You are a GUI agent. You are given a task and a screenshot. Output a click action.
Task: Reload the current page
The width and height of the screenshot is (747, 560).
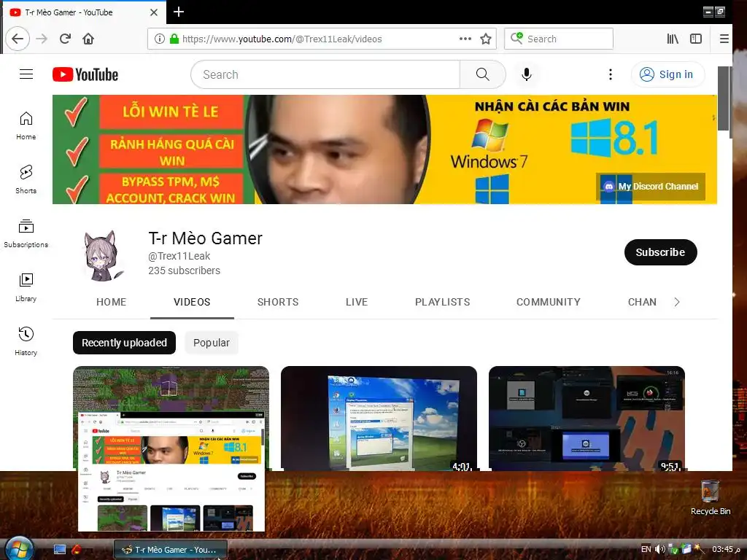[65, 39]
